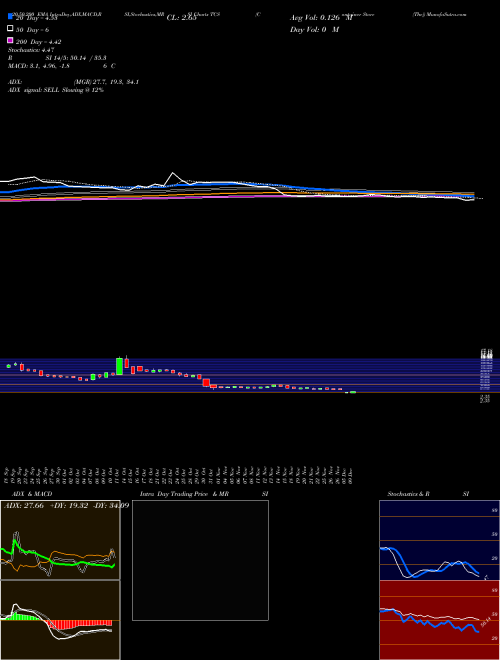Open the empty Intra Day Trading Price panel
Screen dimensions: 500x660
[200, 560]
